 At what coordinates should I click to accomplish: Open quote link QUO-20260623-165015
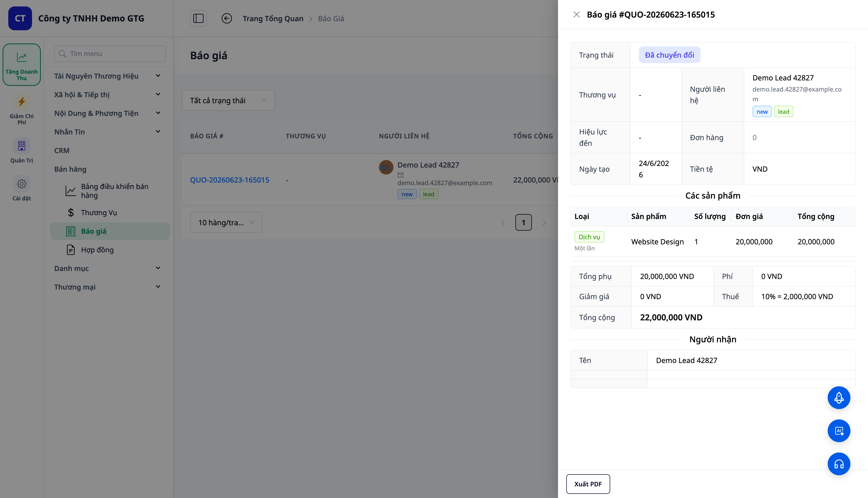click(230, 180)
